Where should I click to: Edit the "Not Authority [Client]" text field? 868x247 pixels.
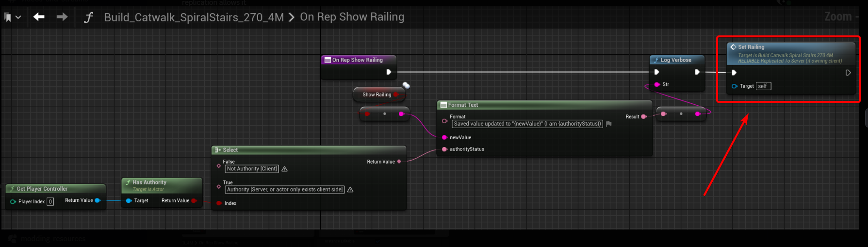click(252, 169)
